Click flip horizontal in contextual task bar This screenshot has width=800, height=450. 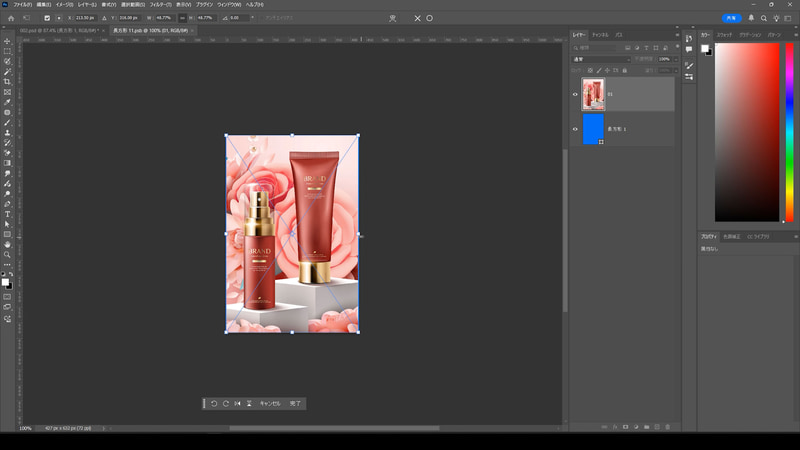tap(237, 404)
